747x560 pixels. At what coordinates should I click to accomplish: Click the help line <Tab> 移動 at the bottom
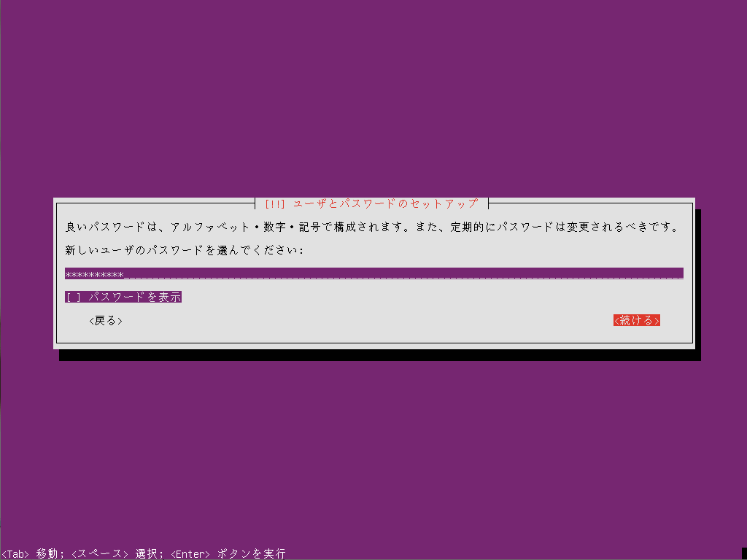pos(31,554)
